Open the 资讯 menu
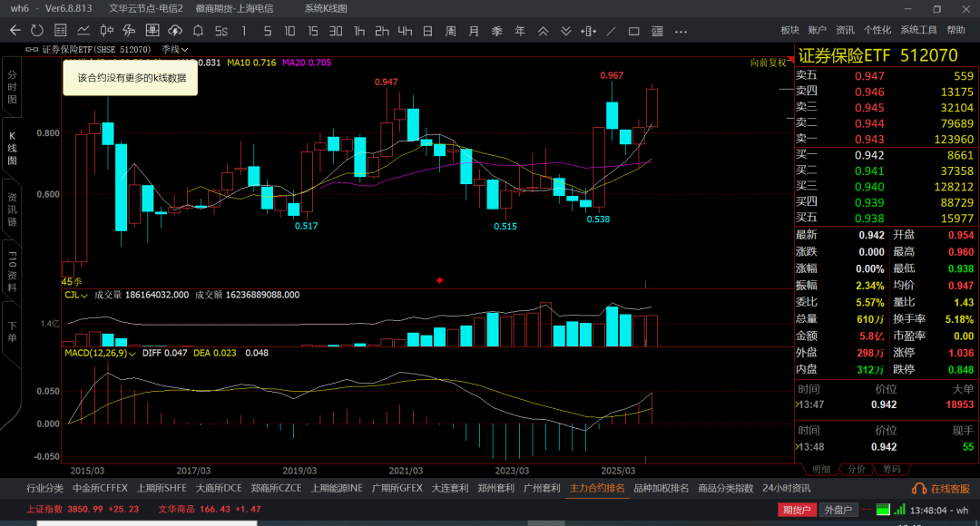Viewport: 980px width, 526px height. [x=845, y=30]
